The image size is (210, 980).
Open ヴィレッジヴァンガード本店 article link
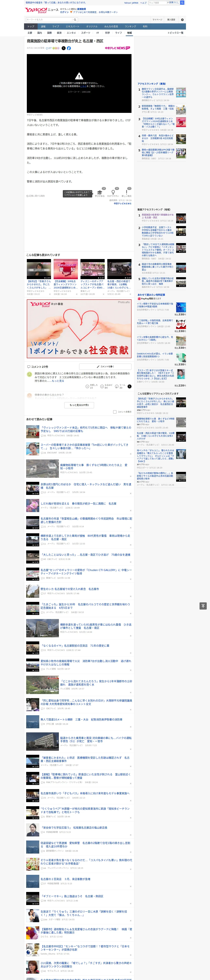86,429
